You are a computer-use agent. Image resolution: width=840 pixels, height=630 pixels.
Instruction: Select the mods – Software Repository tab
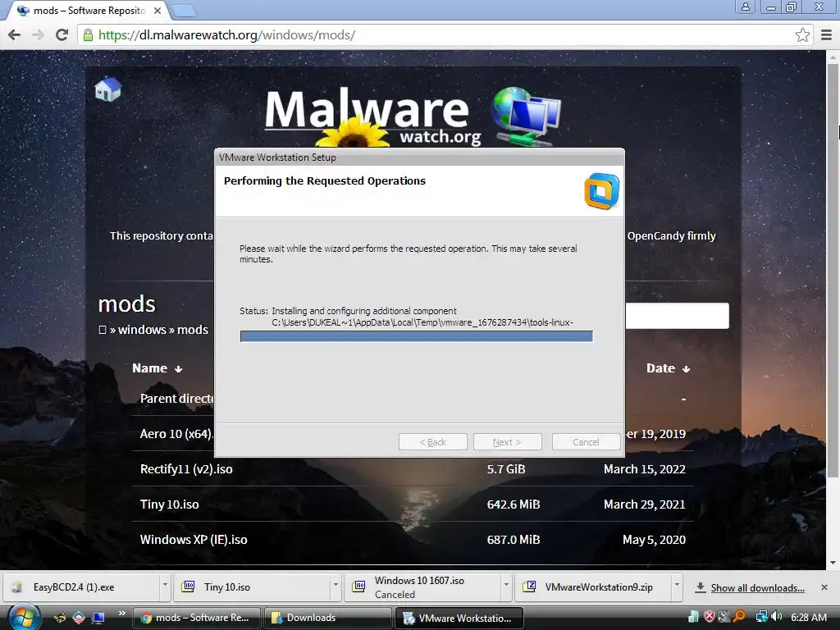coord(89,11)
